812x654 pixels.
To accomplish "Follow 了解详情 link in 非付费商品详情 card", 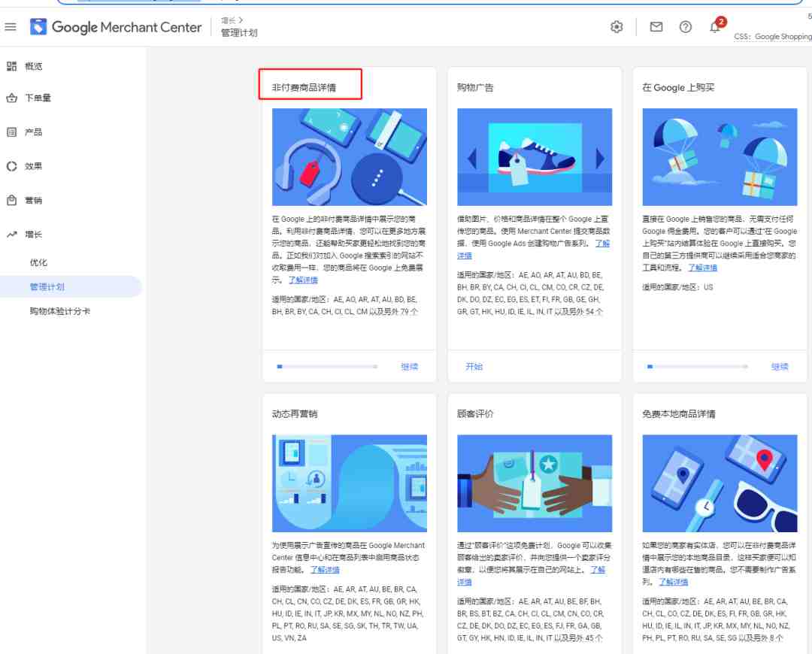I will pyautogui.click(x=303, y=280).
